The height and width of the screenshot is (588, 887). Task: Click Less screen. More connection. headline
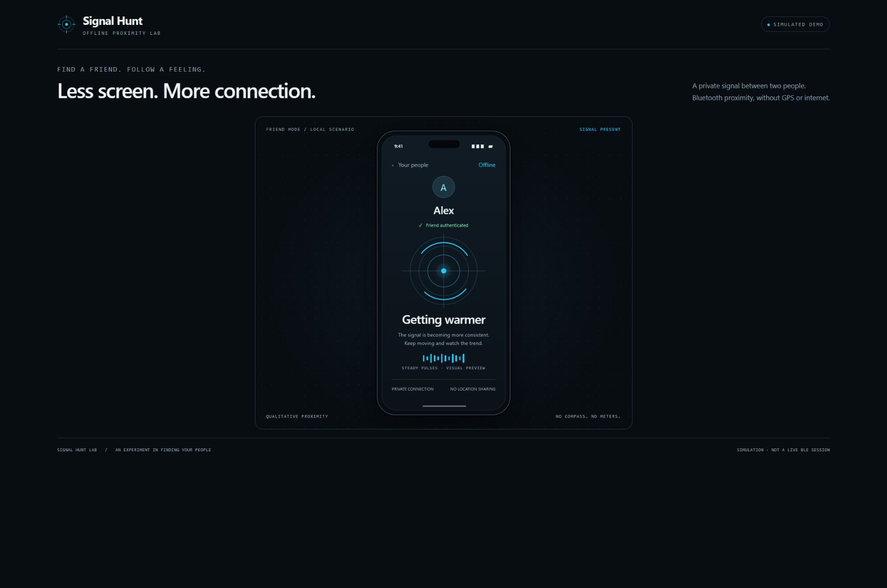[186, 91]
